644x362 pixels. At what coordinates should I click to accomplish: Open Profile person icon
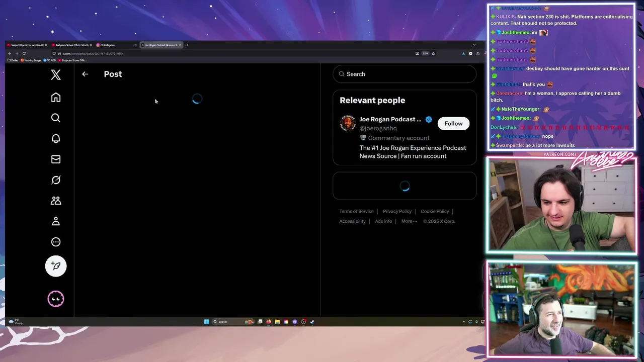tap(56, 221)
